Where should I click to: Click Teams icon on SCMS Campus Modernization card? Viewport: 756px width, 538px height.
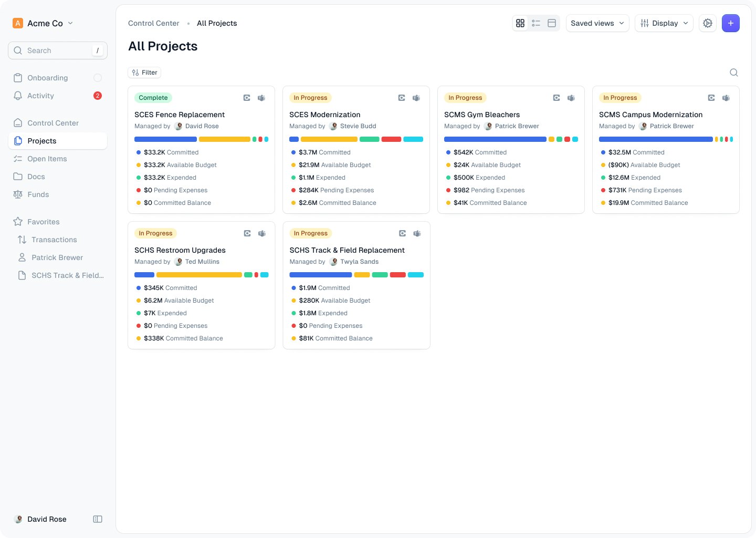(726, 98)
